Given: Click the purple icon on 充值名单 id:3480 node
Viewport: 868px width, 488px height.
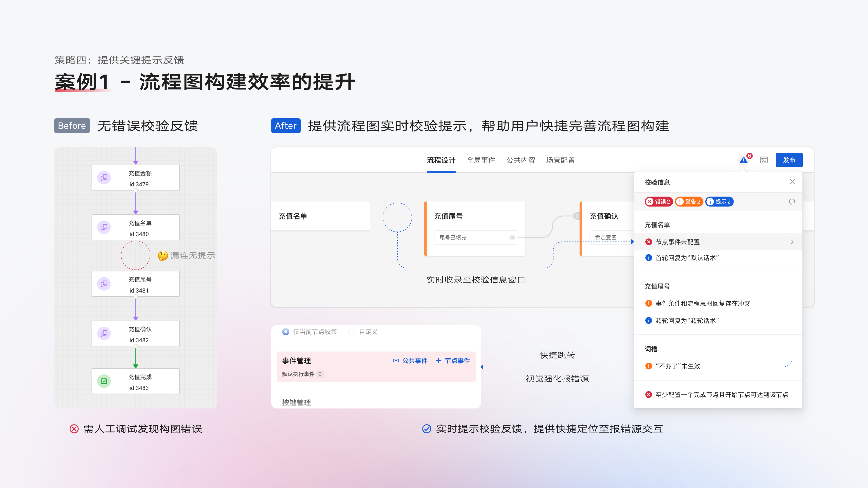Looking at the screenshot, I should point(104,227).
